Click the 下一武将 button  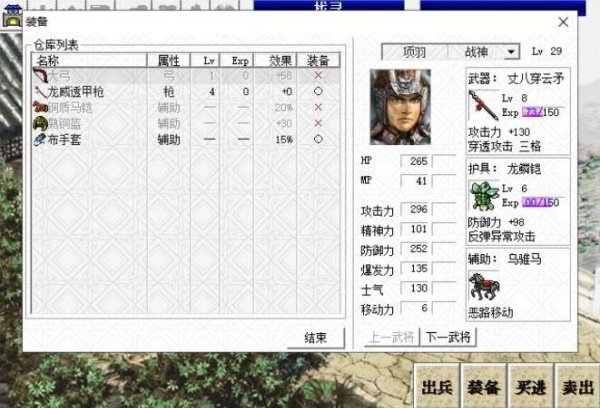(x=448, y=337)
